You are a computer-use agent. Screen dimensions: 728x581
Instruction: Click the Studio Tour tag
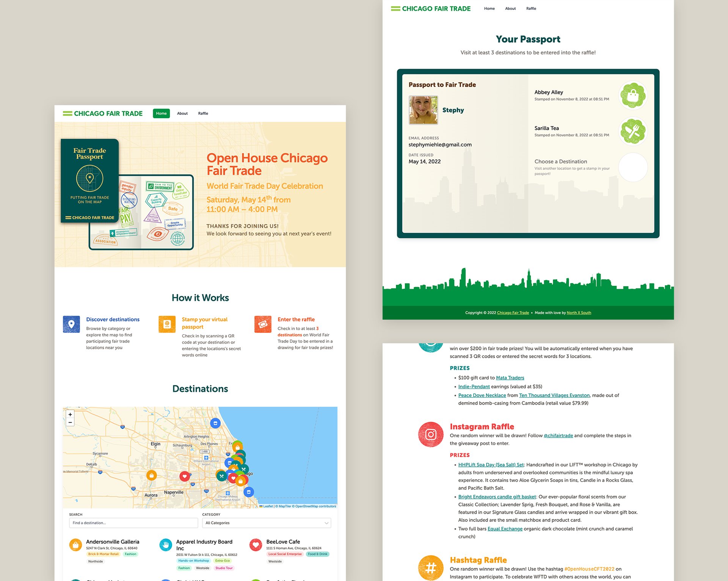tap(224, 568)
